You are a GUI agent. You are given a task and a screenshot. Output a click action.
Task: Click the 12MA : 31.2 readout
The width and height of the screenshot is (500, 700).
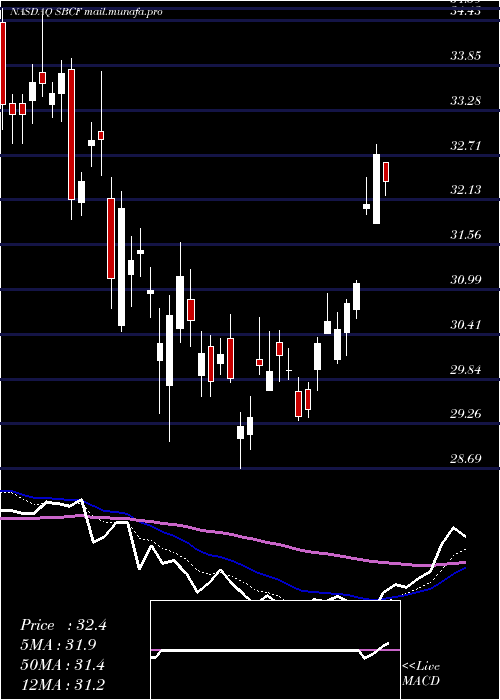(x=62, y=684)
